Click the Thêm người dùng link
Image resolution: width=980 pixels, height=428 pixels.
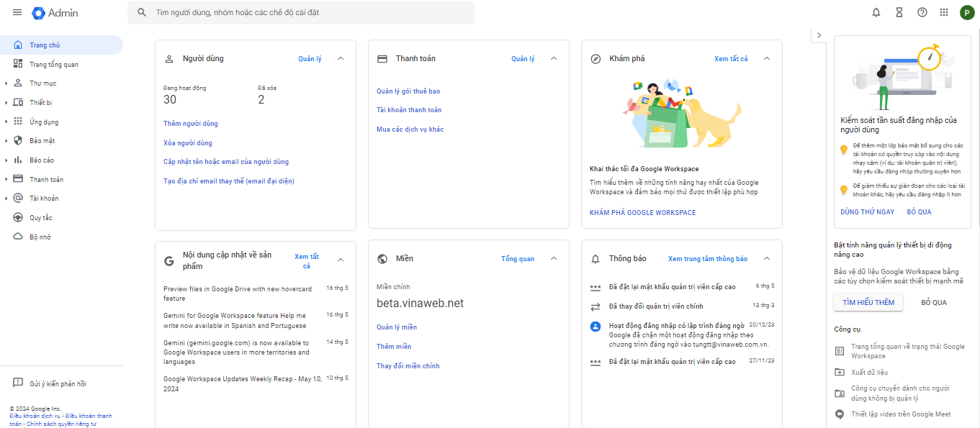[191, 124]
